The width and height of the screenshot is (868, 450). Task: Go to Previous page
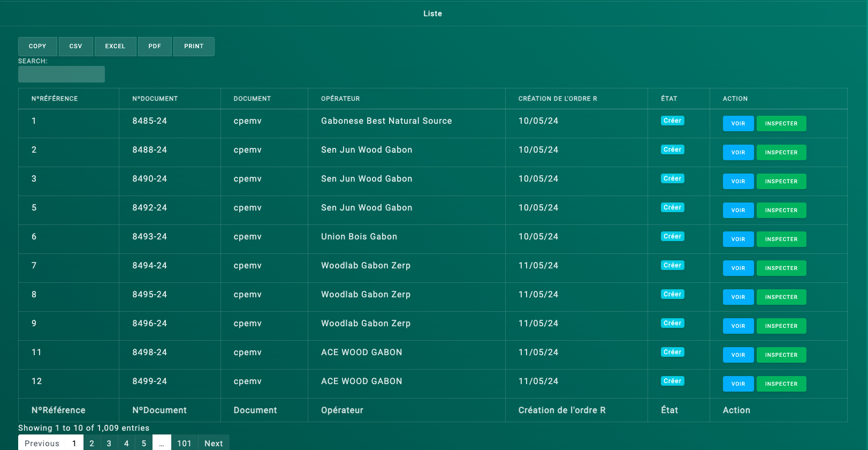click(42, 443)
